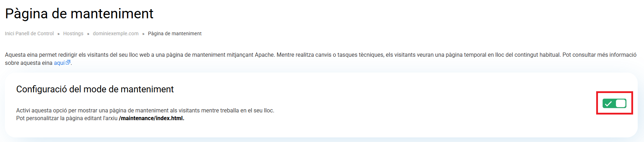This screenshot has width=644, height=142.
Task: Click the Configuració del mode de manteniment heading
Action: (95, 89)
